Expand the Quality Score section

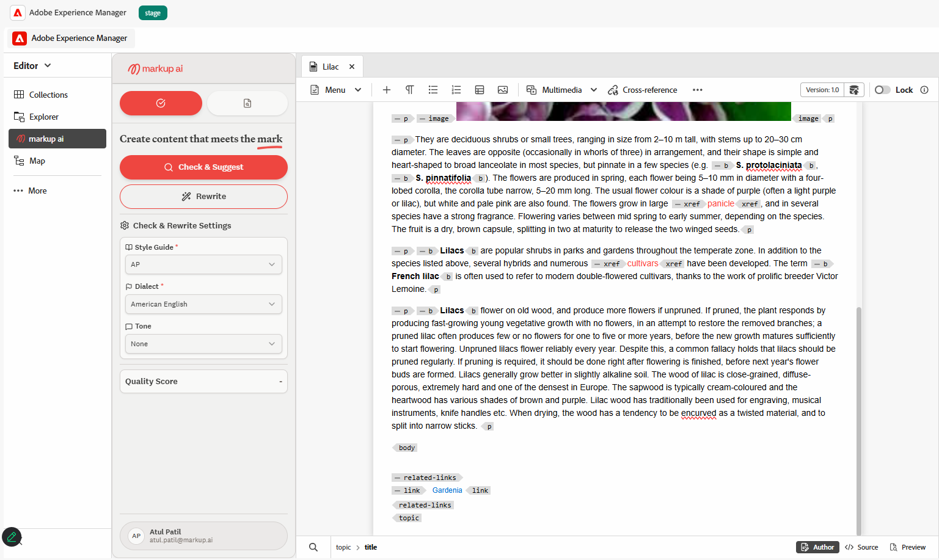203,381
